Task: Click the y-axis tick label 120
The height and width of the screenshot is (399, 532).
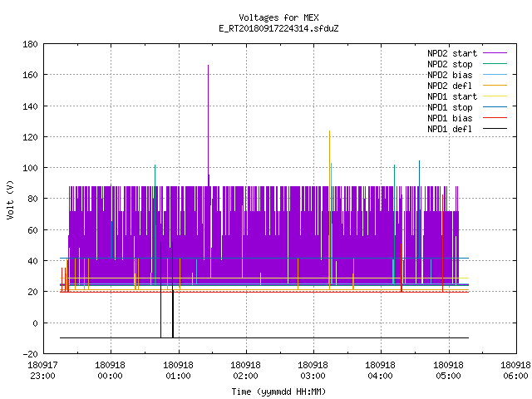Action: (x=30, y=137)
